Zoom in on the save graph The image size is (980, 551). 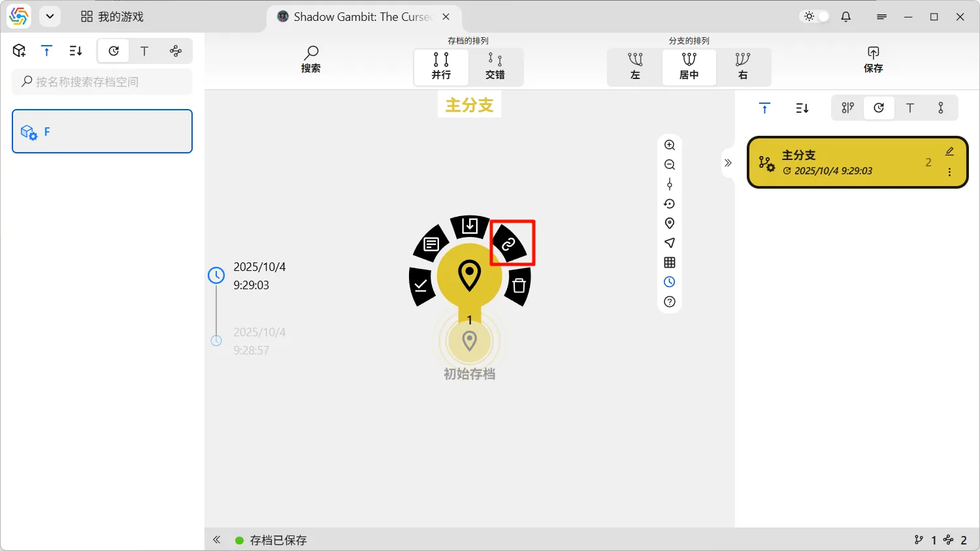tap(670, 145)
